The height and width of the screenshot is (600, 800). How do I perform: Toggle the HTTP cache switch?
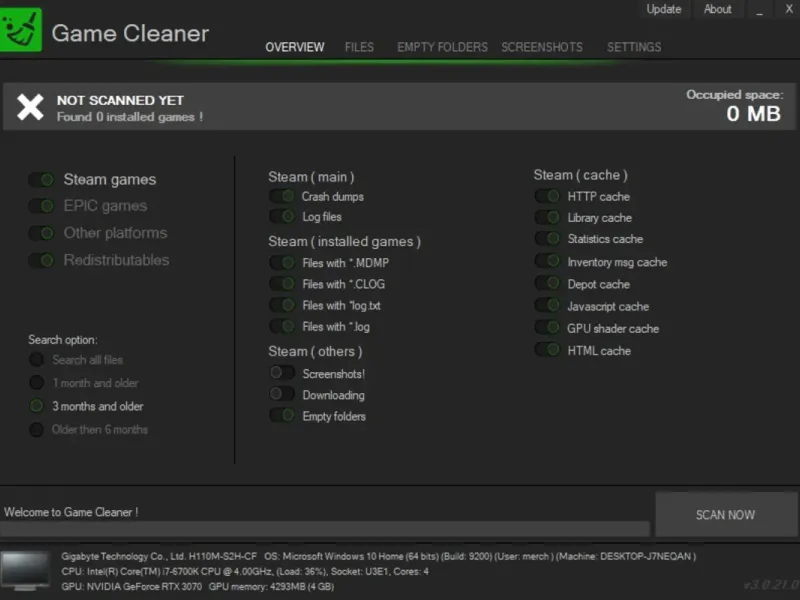click(x=547, y=196)
